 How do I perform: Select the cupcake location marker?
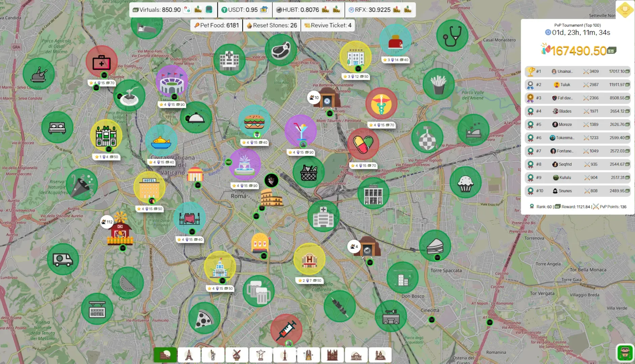465,182
